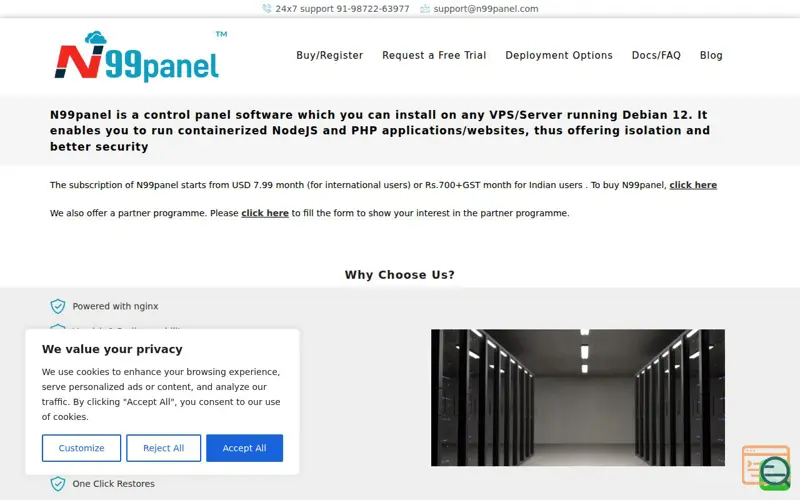Open the chat widget icon
Screen dimensions: 800x500
766,468
